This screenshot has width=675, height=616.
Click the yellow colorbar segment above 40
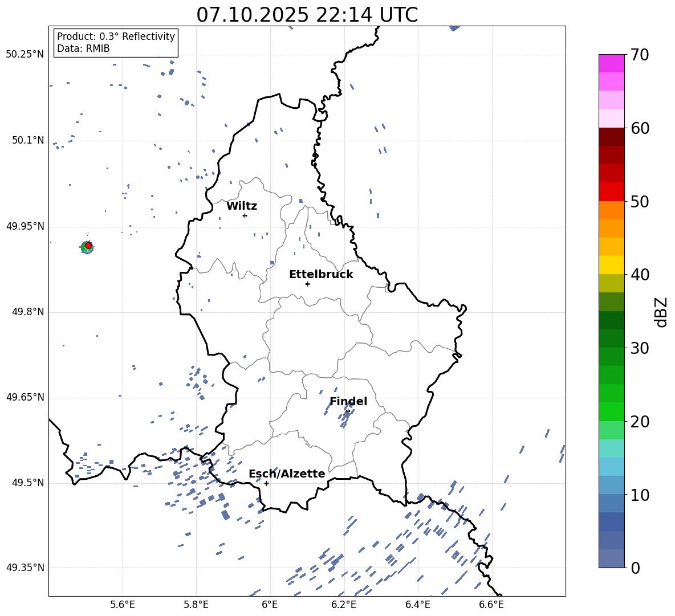pyautogui.click(x=612, y=265)
